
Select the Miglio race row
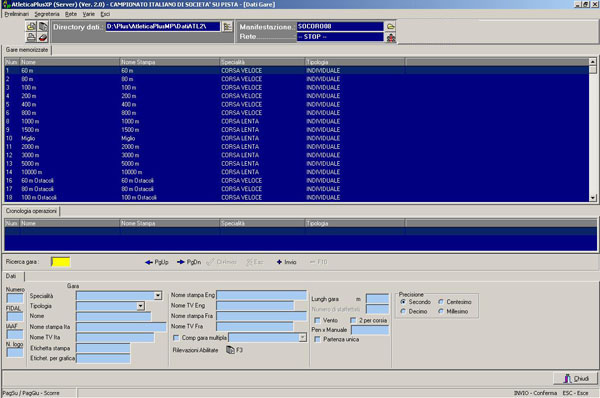coord(297,138)
